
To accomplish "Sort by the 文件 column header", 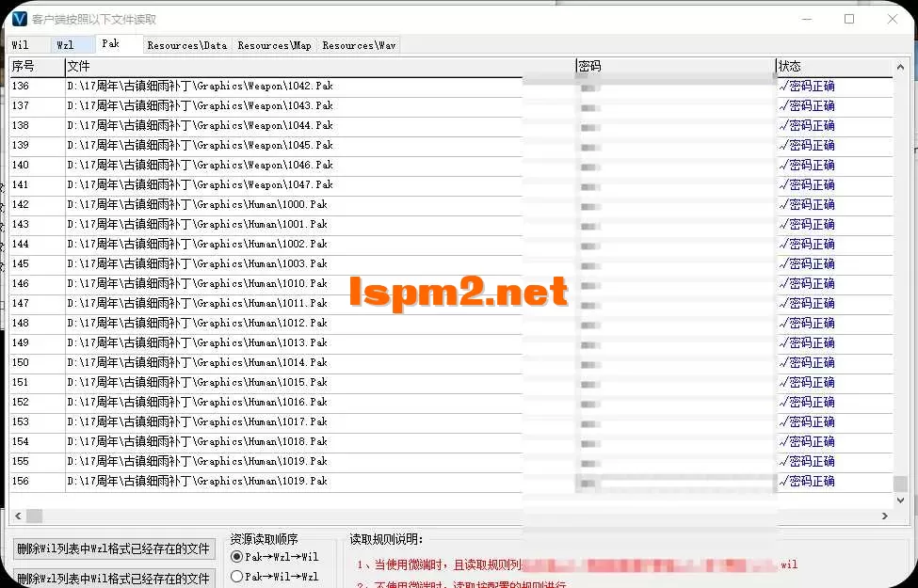I will click(x=320, y=67).
